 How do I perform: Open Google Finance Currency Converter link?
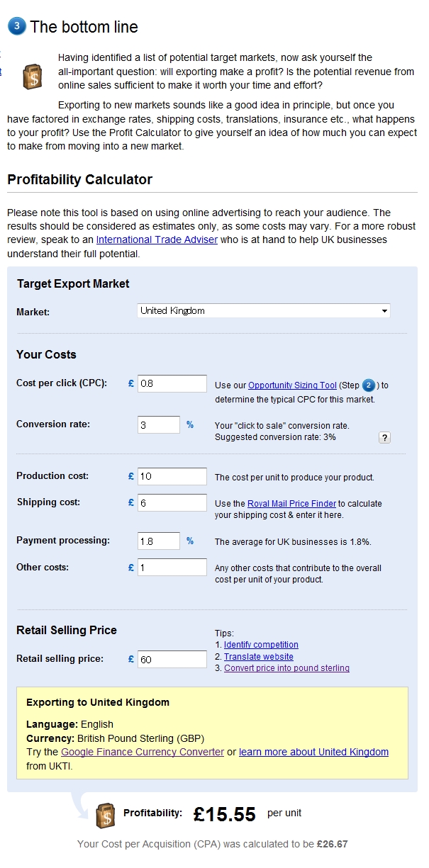click(x=143, y=752)
